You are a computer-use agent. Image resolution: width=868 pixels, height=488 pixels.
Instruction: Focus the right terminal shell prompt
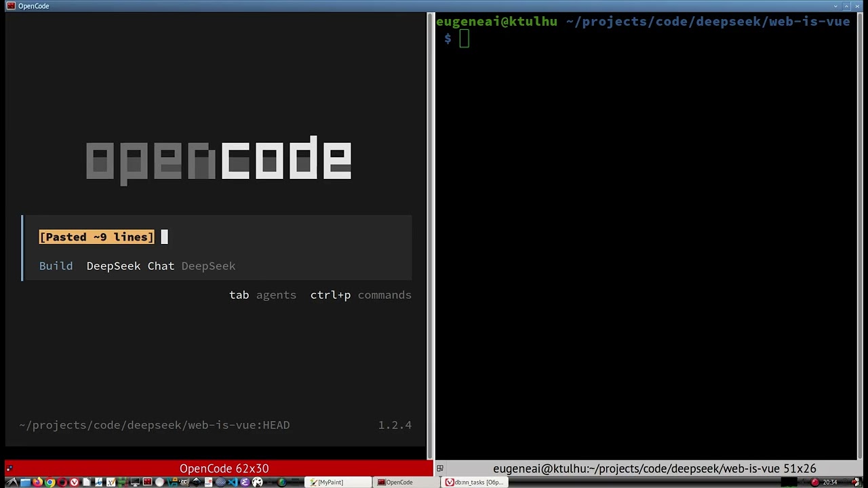464,39
